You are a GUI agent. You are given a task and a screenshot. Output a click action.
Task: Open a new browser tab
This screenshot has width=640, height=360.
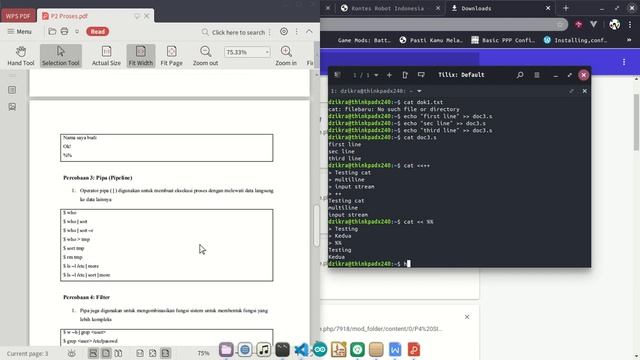[566, 8]
